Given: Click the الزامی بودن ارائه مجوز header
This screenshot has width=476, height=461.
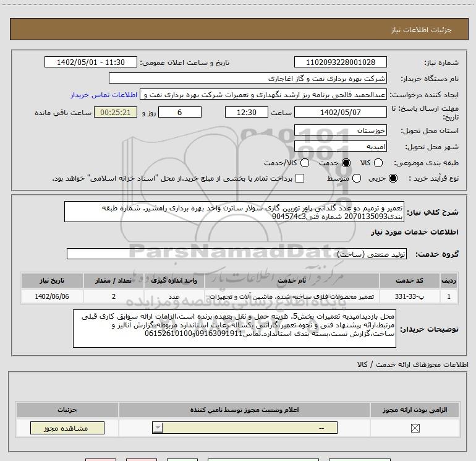Looking at the screenshot, I should pos(415,410).
